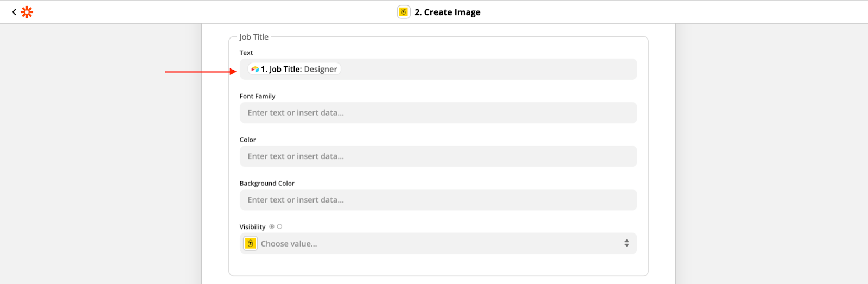Click empty area of the Text field
868x284 pixels.
pyautogui.click(x=488, y=69)
